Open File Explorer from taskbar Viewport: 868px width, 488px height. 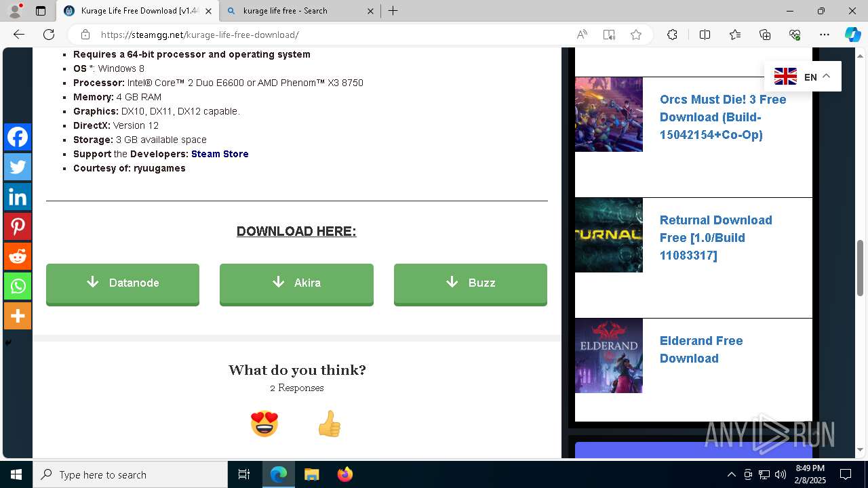311,474
